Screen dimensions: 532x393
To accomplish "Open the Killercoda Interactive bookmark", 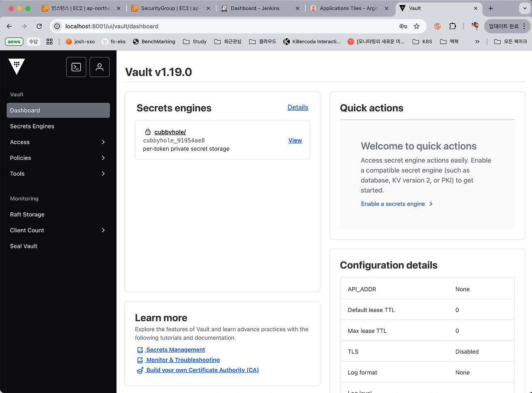I will 312,42.
